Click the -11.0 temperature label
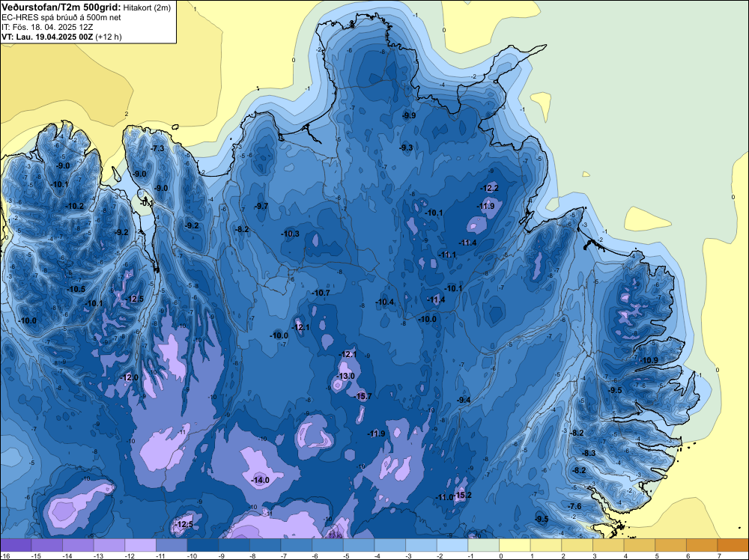Screen dimensions: 749x560 pos(443,497)
